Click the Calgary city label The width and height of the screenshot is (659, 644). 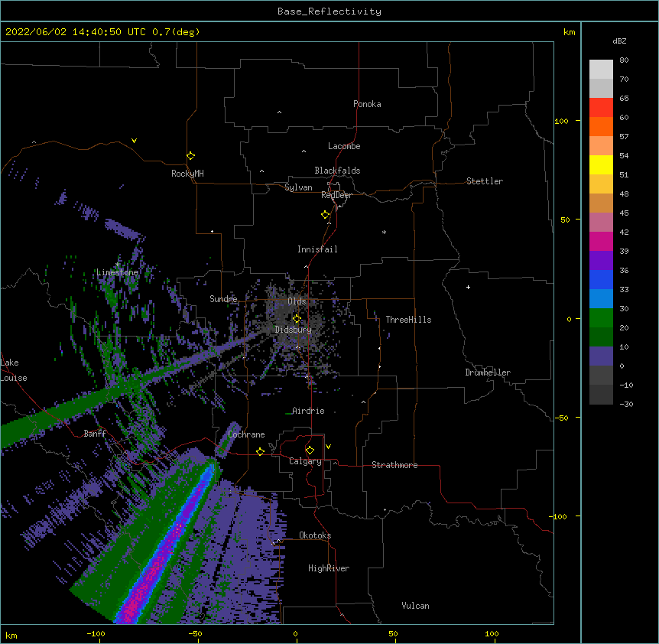point(305,461)
